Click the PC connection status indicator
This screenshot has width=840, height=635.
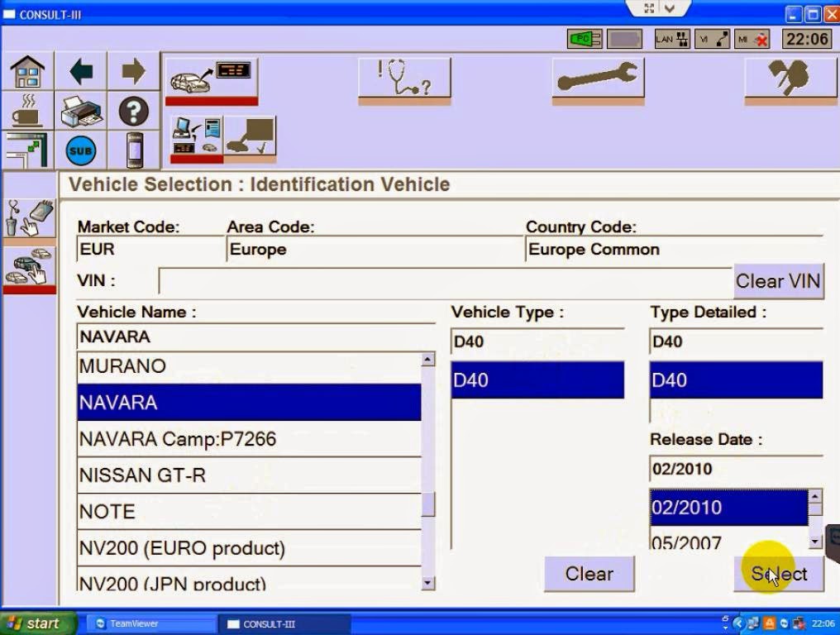585,39
